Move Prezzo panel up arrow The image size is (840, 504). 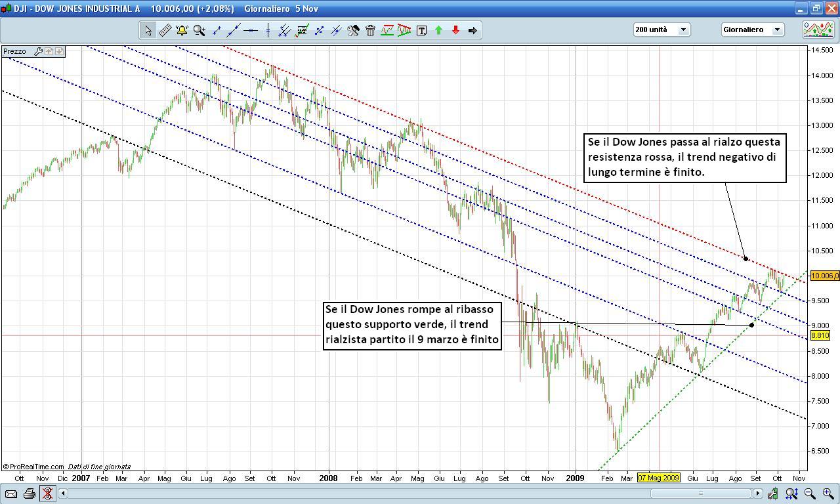tap(49, 51)
